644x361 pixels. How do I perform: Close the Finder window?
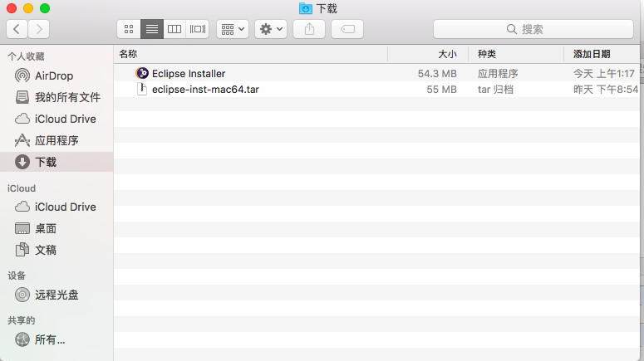pyautogui.click(x=12, y=8)
